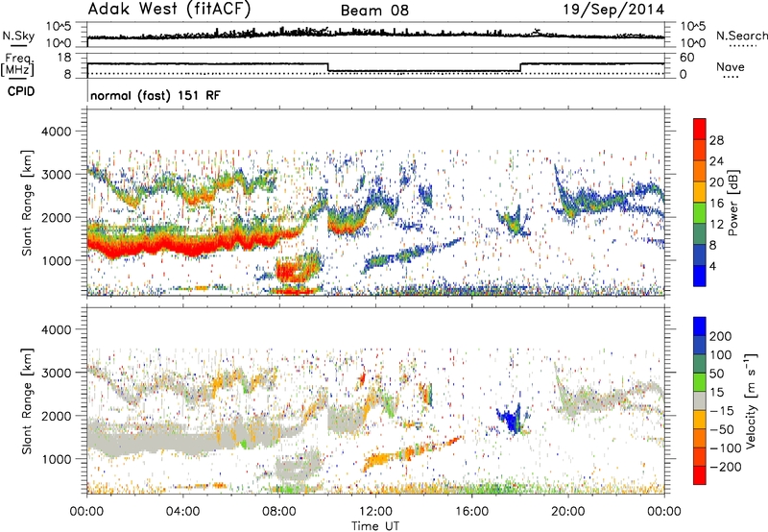Viewport: 768px width, 532px height.
Task: Click the "3000" tick in the power panel
Action: (56, 175)
